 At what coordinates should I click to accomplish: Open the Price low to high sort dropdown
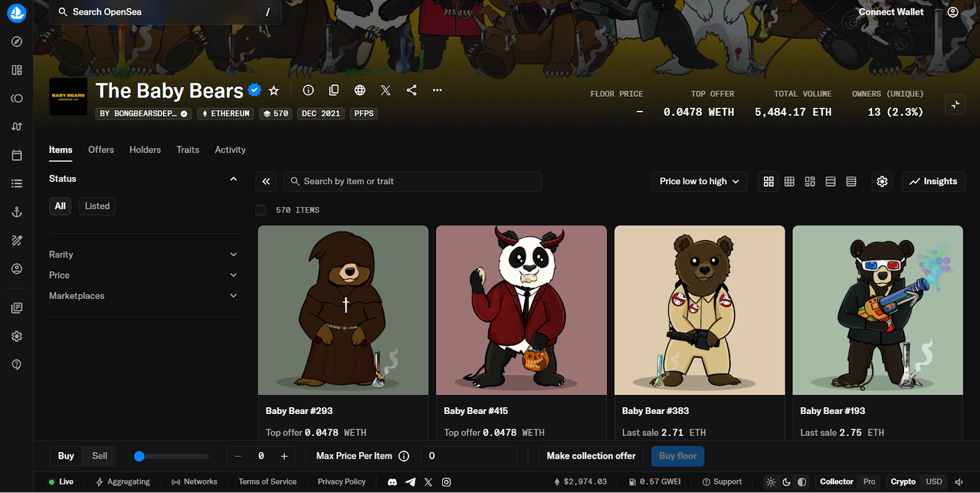click(x=699, y=181)
